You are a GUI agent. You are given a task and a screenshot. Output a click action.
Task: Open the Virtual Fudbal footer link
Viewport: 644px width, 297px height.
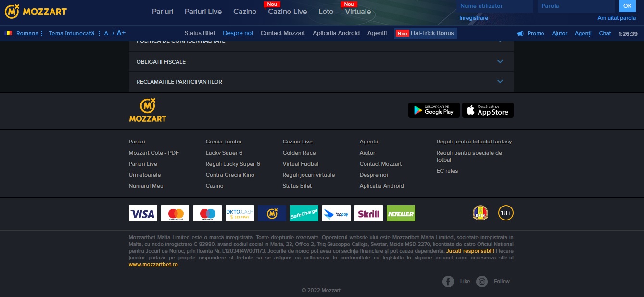coord(301,164)
